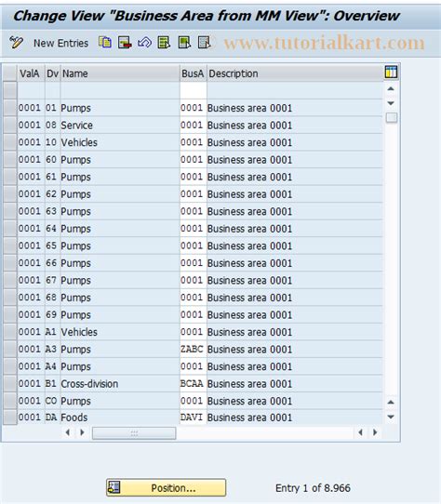The width and height of the screenshot is (441, 504).
Task: Click the horizontal scrollbar thumb
Action: coord(134,433)
